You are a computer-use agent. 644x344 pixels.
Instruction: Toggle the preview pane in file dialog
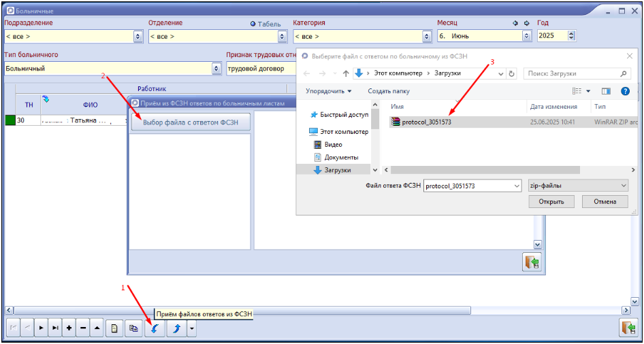606,91
